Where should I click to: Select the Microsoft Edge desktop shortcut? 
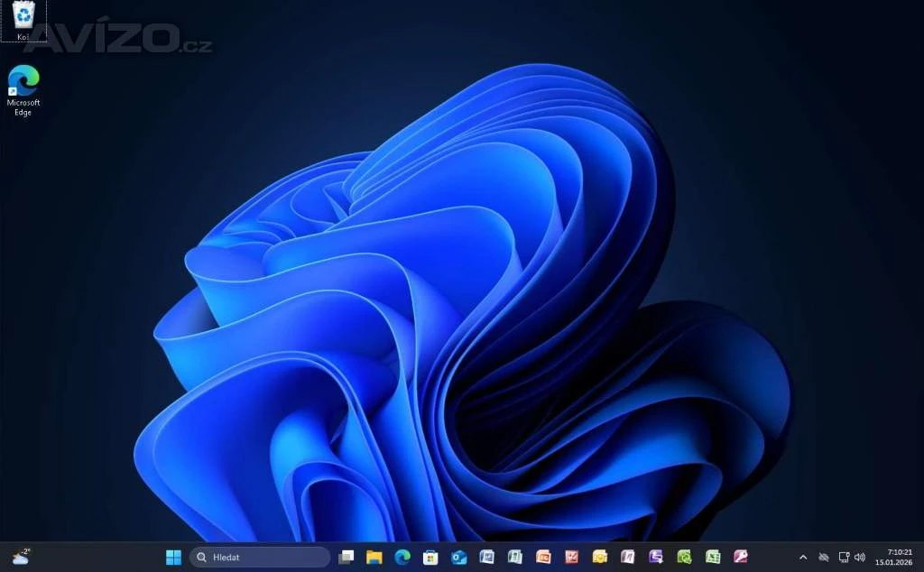[23, 89]
